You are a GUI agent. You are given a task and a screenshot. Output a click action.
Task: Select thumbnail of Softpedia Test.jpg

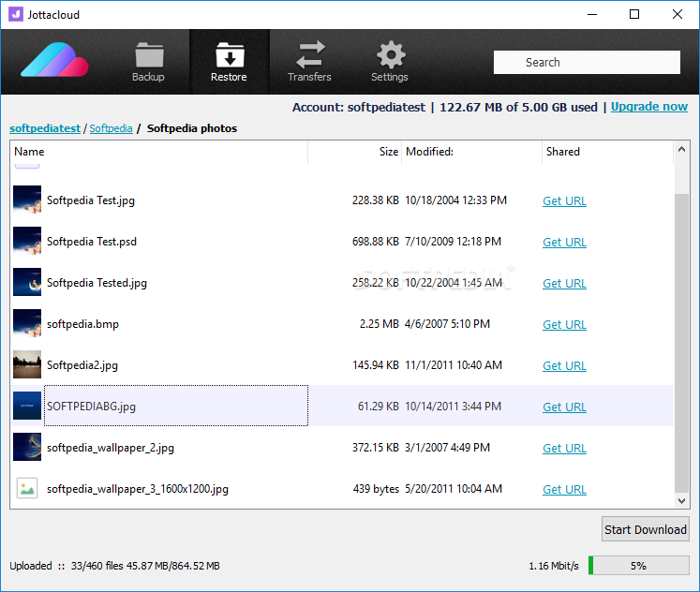point(27,200)
